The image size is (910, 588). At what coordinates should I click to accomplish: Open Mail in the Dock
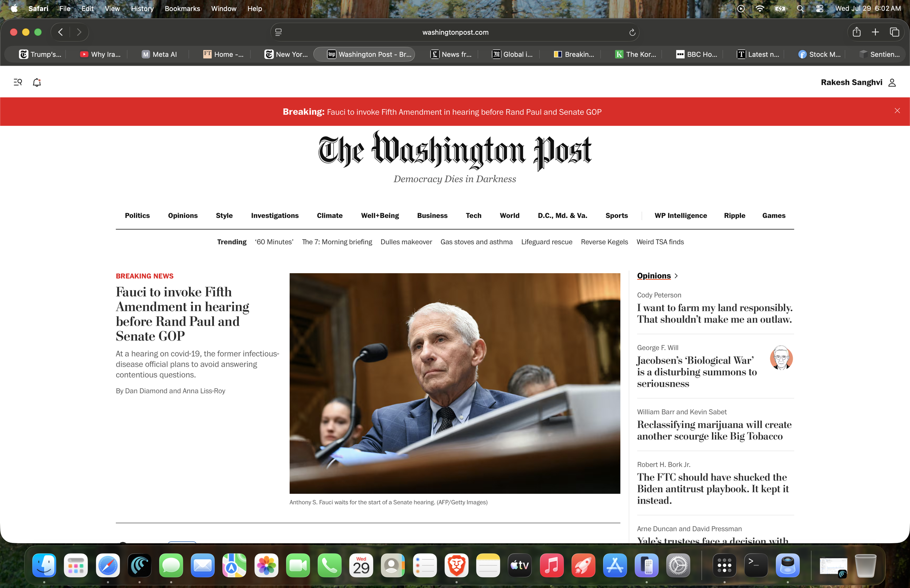203,565
